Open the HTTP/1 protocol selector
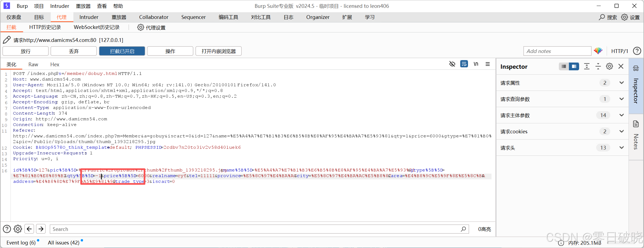Screen dimensions: 644x248 [619, 51]
